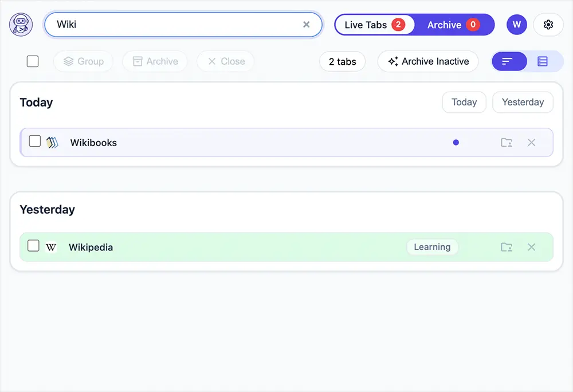Image resolution: width=573 pixels, height=392 pixels.
Task: Click the Today section heading
Action: pos(36,102)
